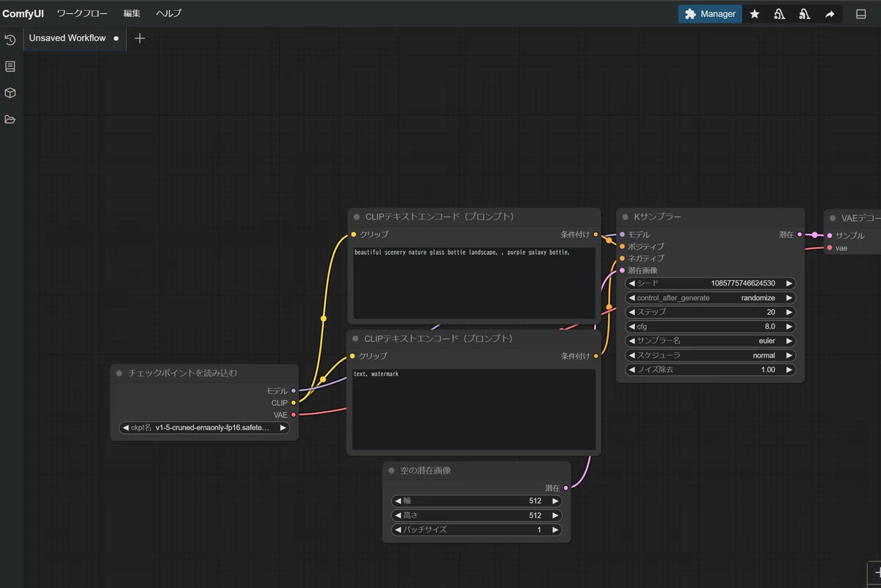Image resolution: width=881 pixels, height=588 pixels.
Task: Increase バッチサイズ with the right arrow
Action: [556, 529]
